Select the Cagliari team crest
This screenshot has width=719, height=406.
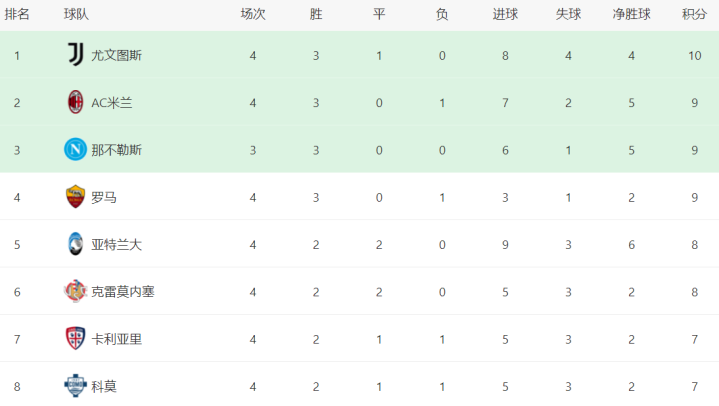pos(75,338)
